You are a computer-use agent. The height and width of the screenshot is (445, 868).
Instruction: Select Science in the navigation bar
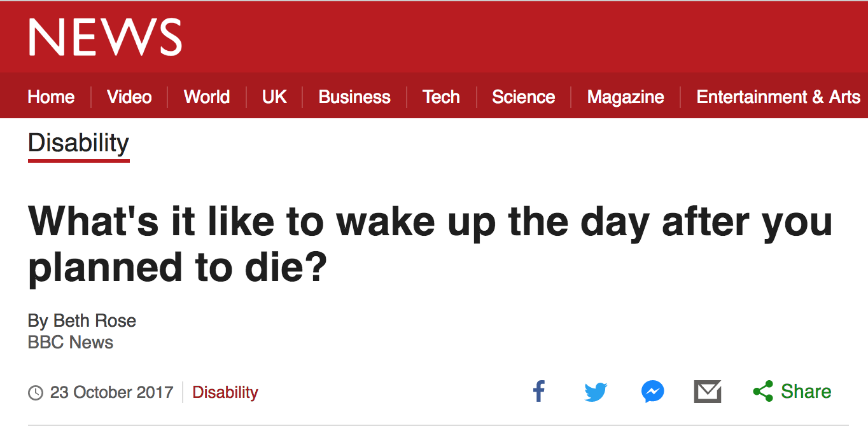(523, 97)
